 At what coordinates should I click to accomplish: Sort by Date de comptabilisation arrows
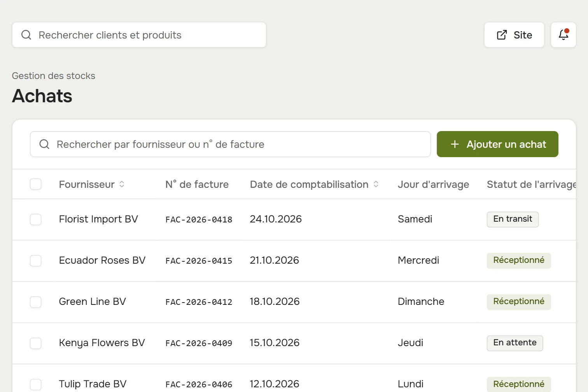click(376, 184)
